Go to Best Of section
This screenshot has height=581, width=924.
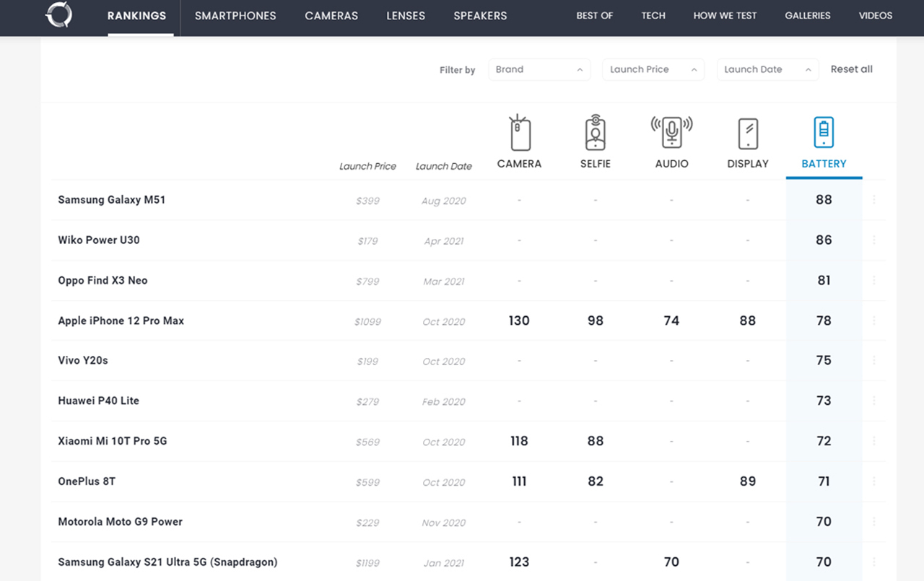click(x=595, y=15)
